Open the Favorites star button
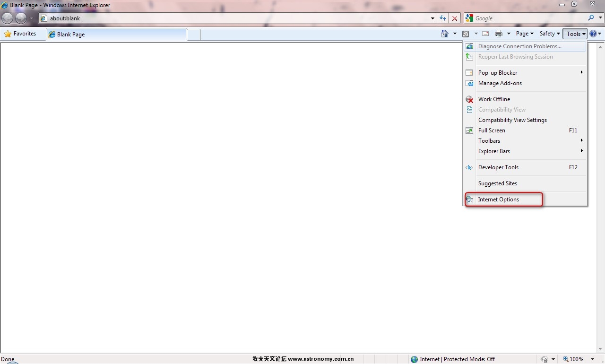Viewport: 605px width, 364px height. point(20,34)
